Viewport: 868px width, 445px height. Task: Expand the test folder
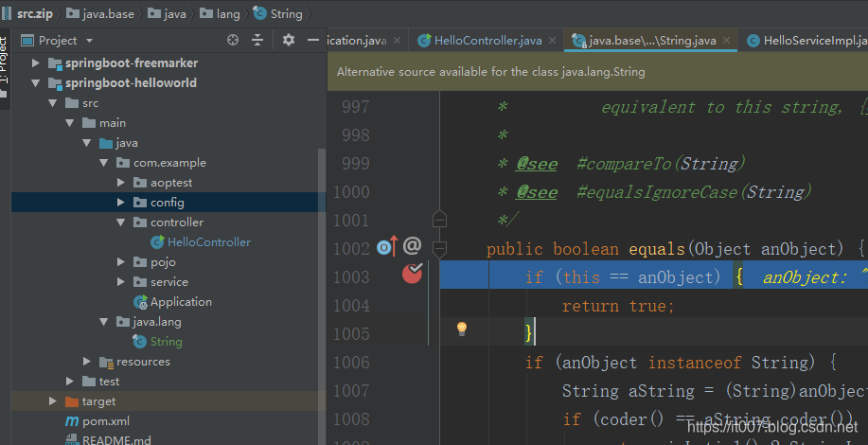[70, 382]
